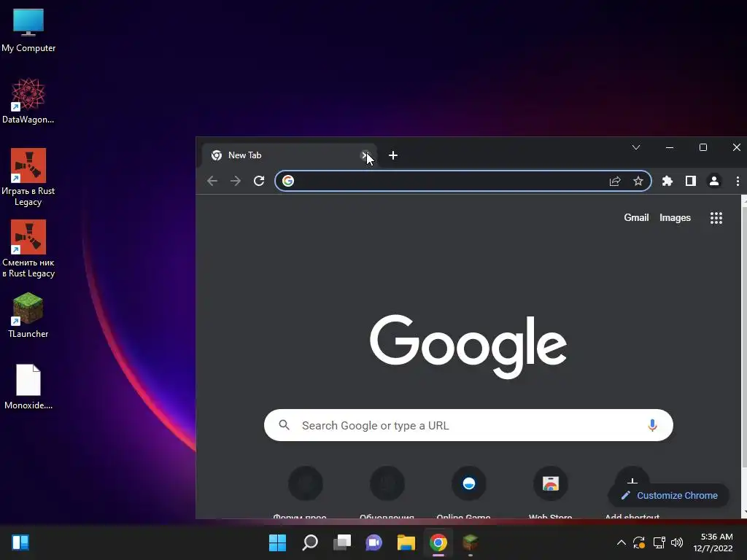Open the Online Game shortcut tile
This screenshot has height=560, width=747.
pyautogui.click(x=469, y=492)
